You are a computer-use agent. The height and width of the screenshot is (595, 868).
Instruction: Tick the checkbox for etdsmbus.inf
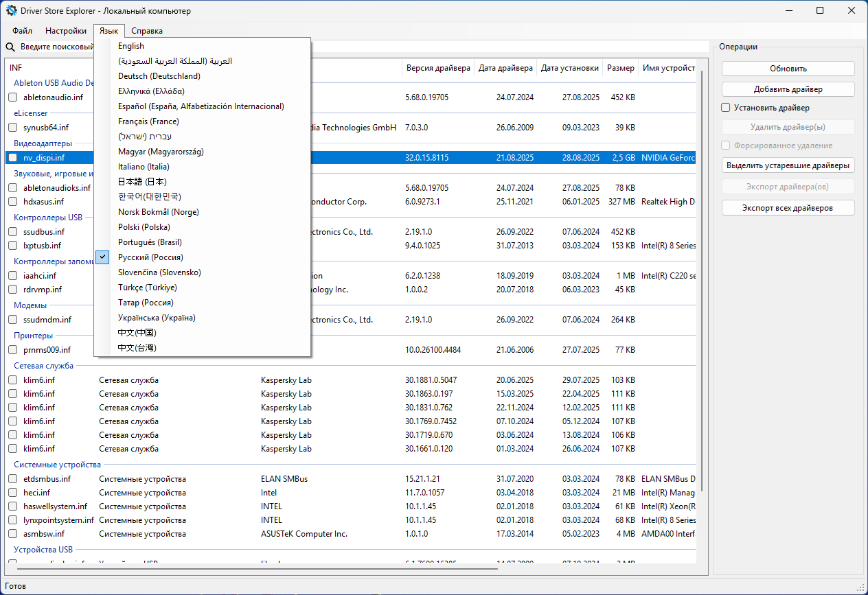coord(13,479)
